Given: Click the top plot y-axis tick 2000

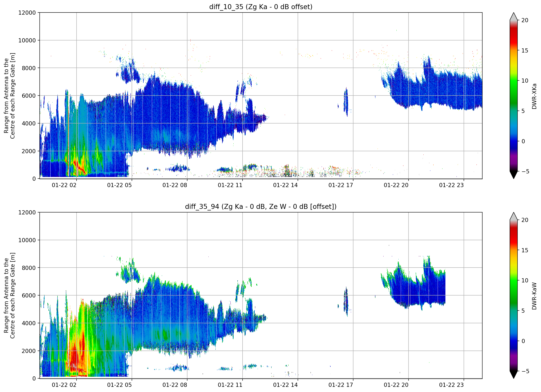Looking at the screenshot, I should point(29,151).
